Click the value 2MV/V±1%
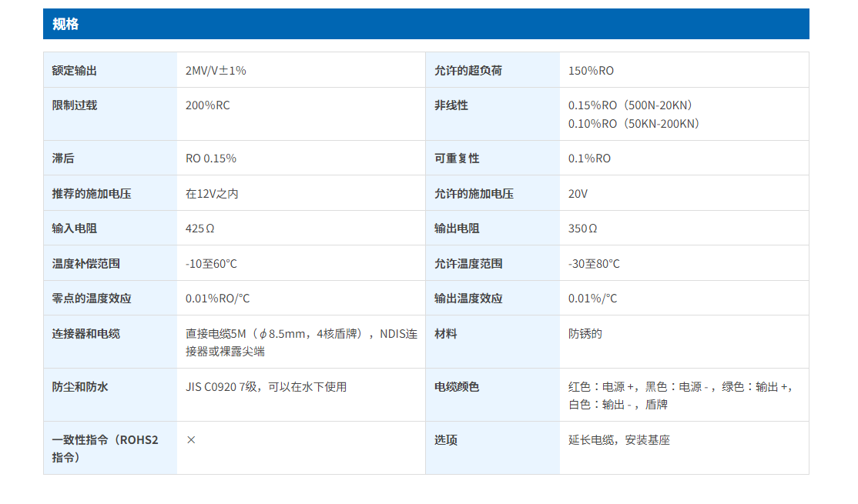The height and width of the screenshot is (504, 858). tap(216, 71)
